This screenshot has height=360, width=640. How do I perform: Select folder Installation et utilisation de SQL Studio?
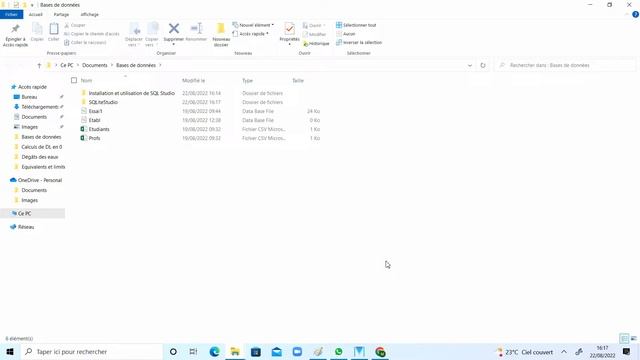(x=131, y=93)
